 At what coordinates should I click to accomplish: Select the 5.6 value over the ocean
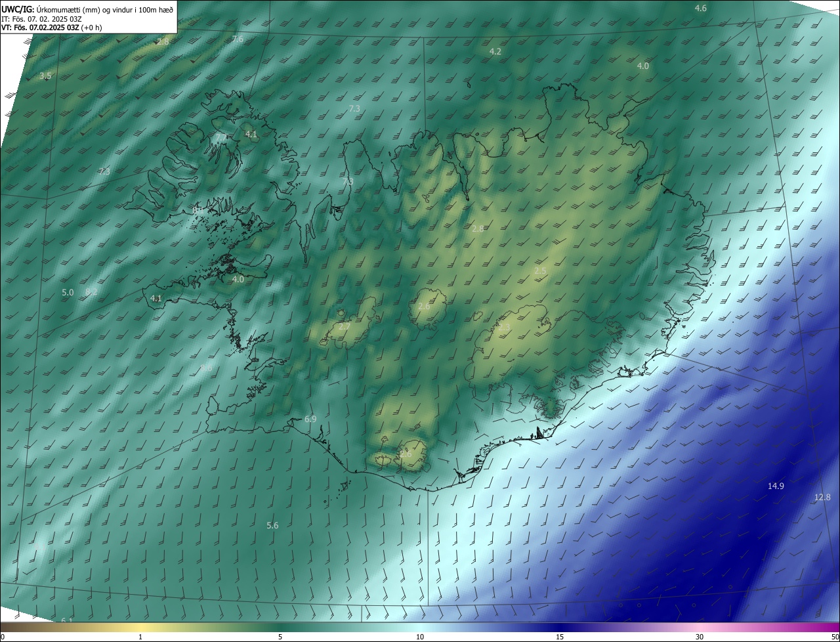pos(272,525)
